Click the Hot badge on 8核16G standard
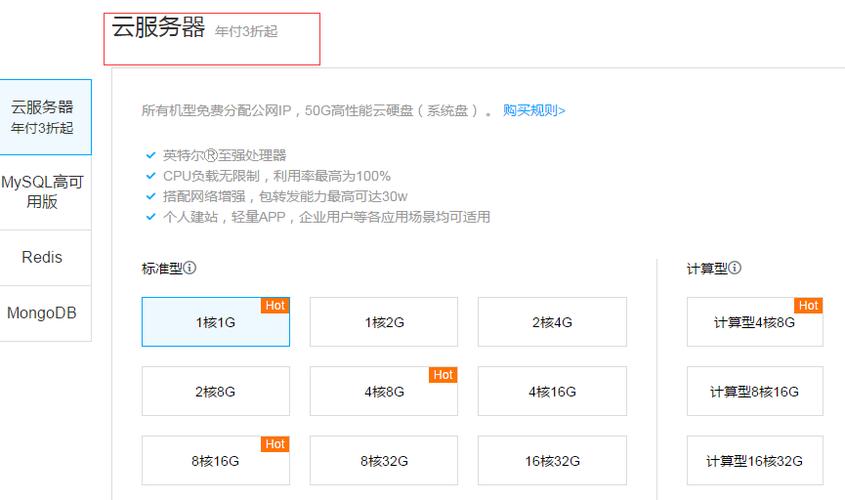This screenshot has width=845, height=500. click(x=275, y=444)
